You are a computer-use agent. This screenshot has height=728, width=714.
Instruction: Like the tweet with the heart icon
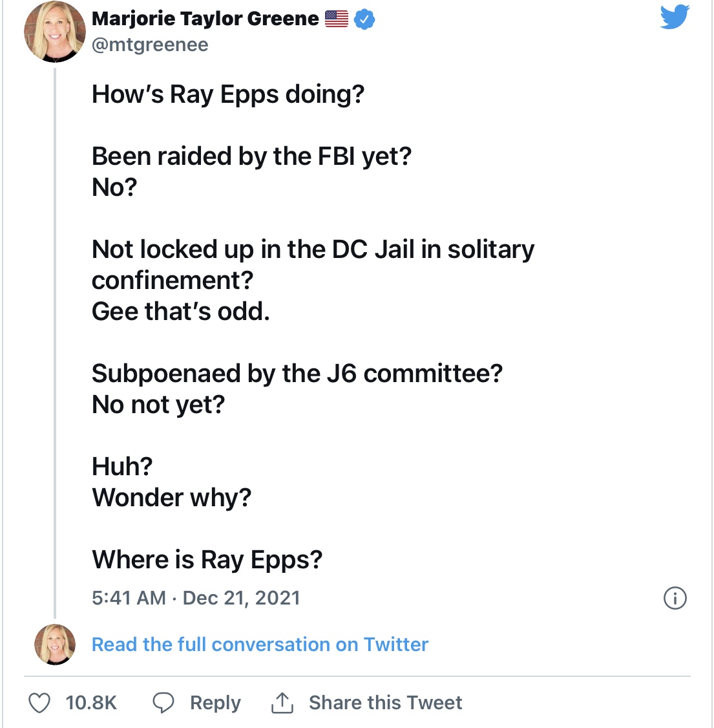(x=39, y=703)
